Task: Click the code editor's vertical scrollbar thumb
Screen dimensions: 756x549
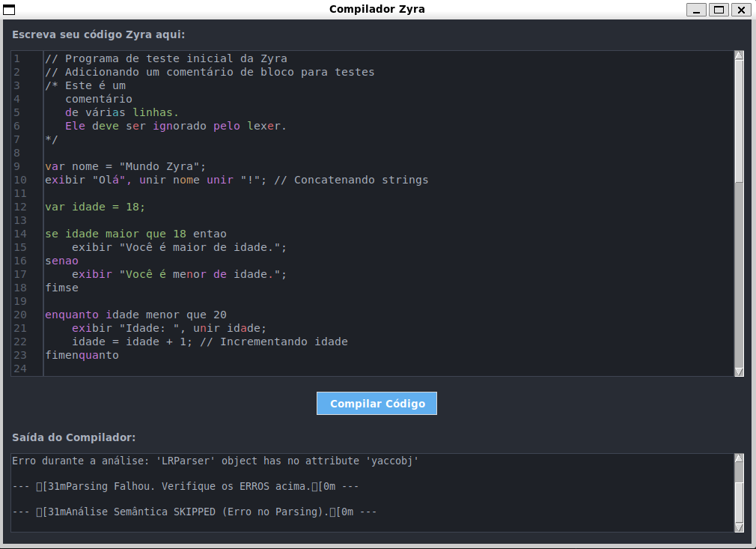Action: tap(739, 120)
